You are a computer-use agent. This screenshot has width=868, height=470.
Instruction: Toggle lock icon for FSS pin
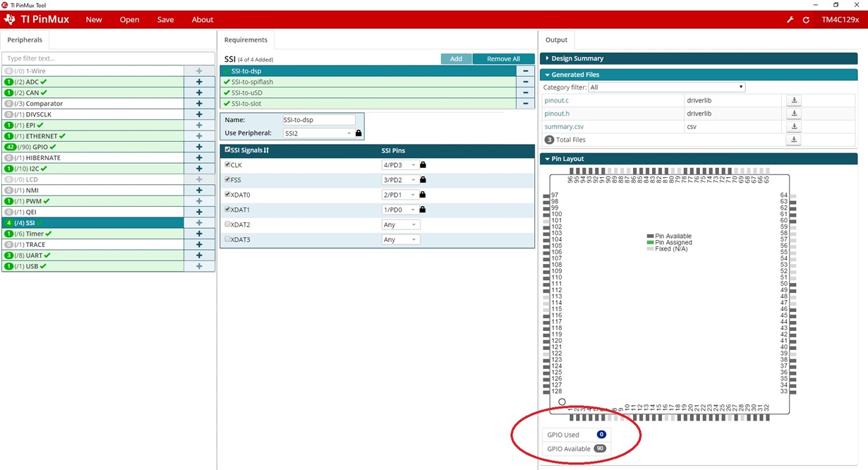pos(423,180)
